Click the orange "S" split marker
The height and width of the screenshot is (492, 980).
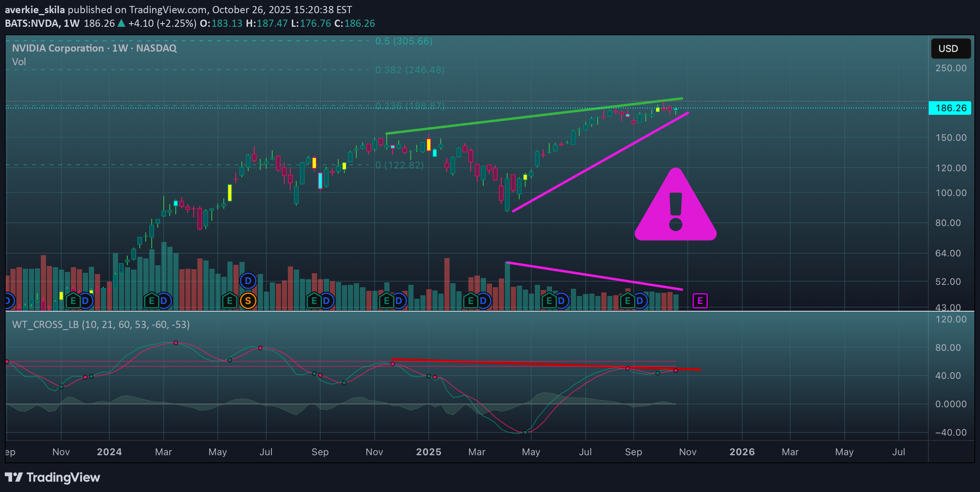(248, 301)
